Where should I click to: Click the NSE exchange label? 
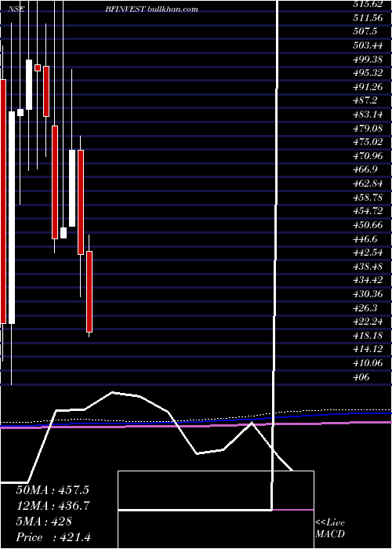(x=16, y=9)
